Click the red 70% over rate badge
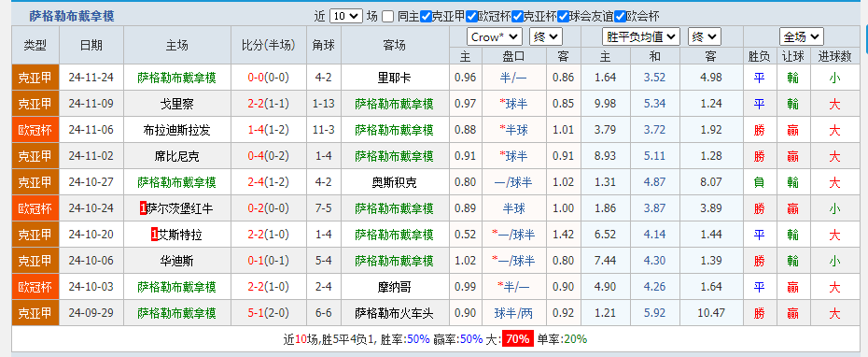 pyautogui.click(x=518, y=338)
